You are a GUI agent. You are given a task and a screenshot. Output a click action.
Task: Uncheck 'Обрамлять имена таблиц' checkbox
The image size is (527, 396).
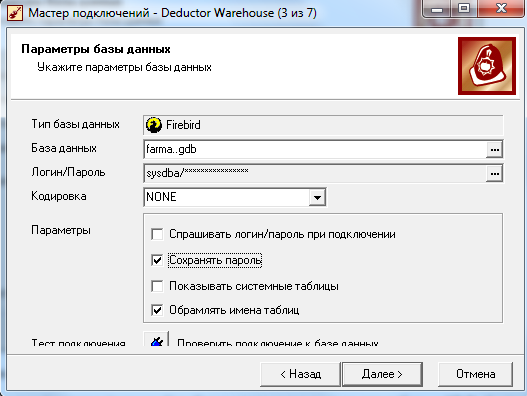pos(157,310)
